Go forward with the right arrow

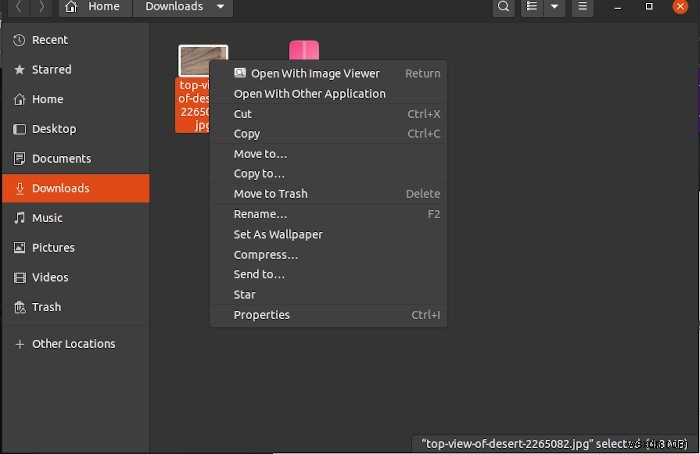[x=42, y=6]
